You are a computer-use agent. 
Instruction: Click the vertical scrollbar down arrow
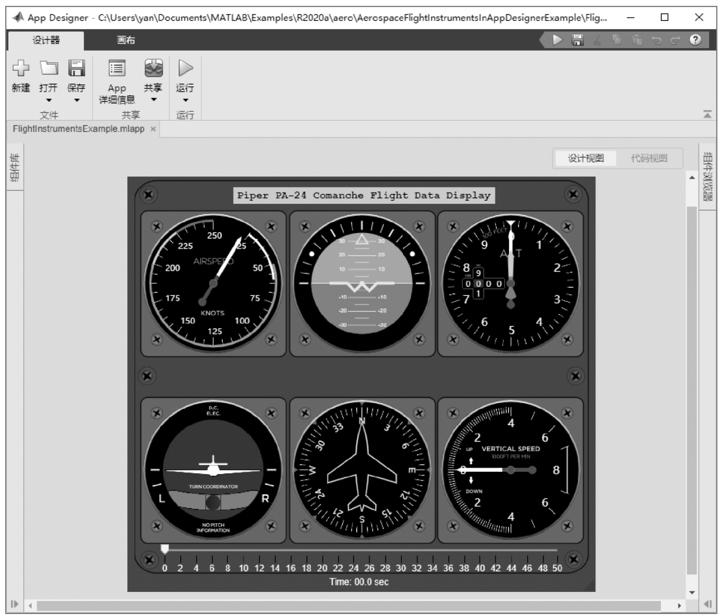point(692,593)
